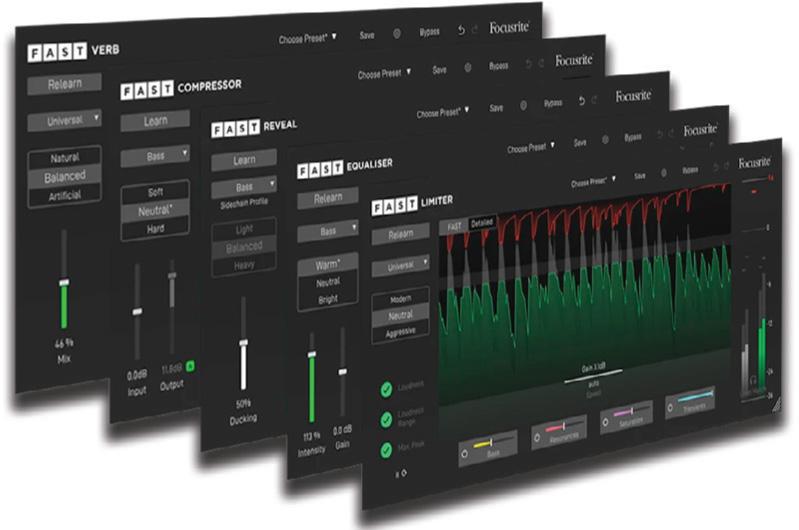Open Choose Preset dropdown in FAST Verb

[x=307, y=38]
